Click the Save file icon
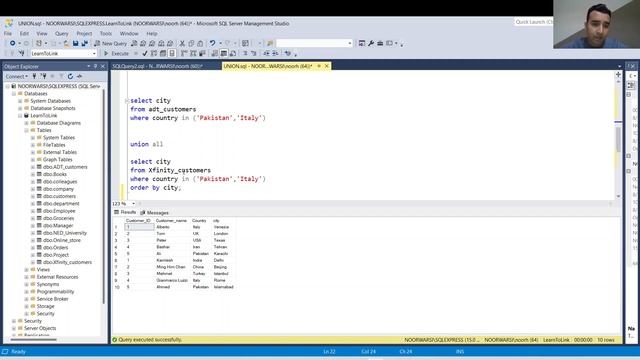The width and height of the screenshot is (640, 360). pyautogui.click(x=76, y=43)
